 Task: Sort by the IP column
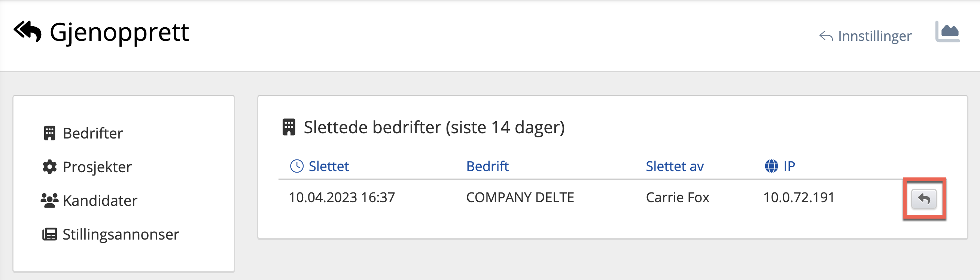click(789, 166)
